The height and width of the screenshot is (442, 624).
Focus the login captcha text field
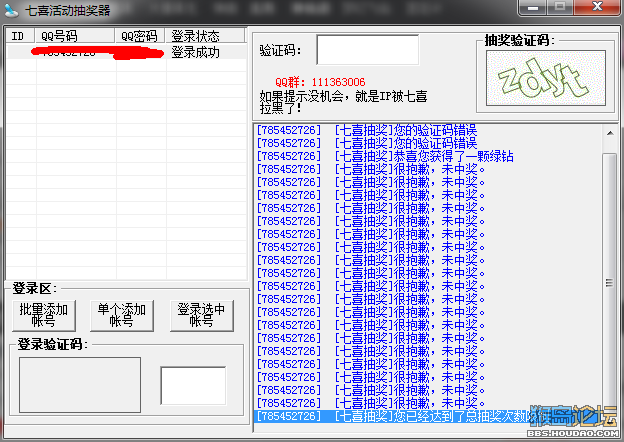coord(193,386)
